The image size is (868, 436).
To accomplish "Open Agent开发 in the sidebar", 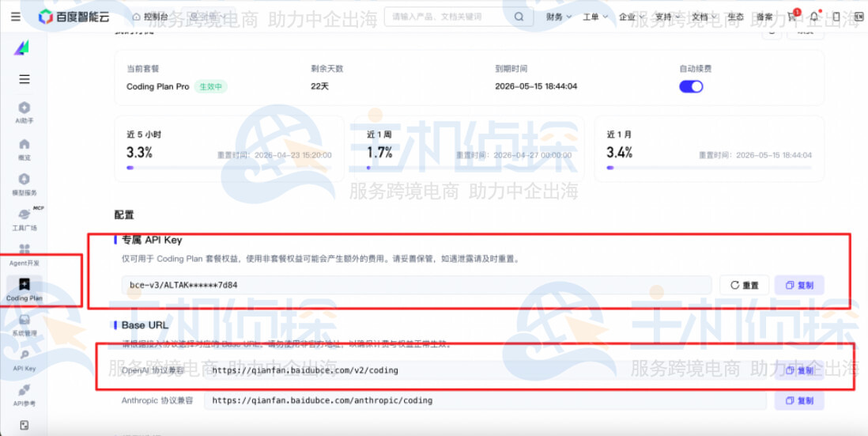I will pyautogui.click(x=25, y=256).
